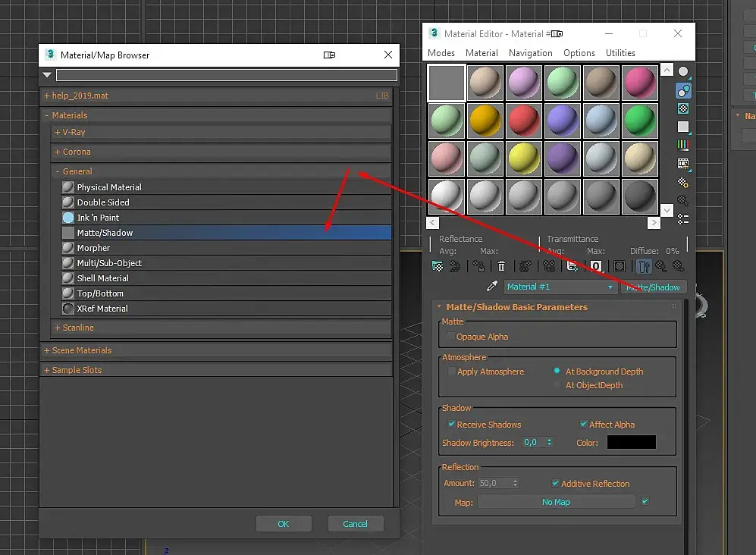Select the At Background Depth radio button

click(x=557, y=372)
